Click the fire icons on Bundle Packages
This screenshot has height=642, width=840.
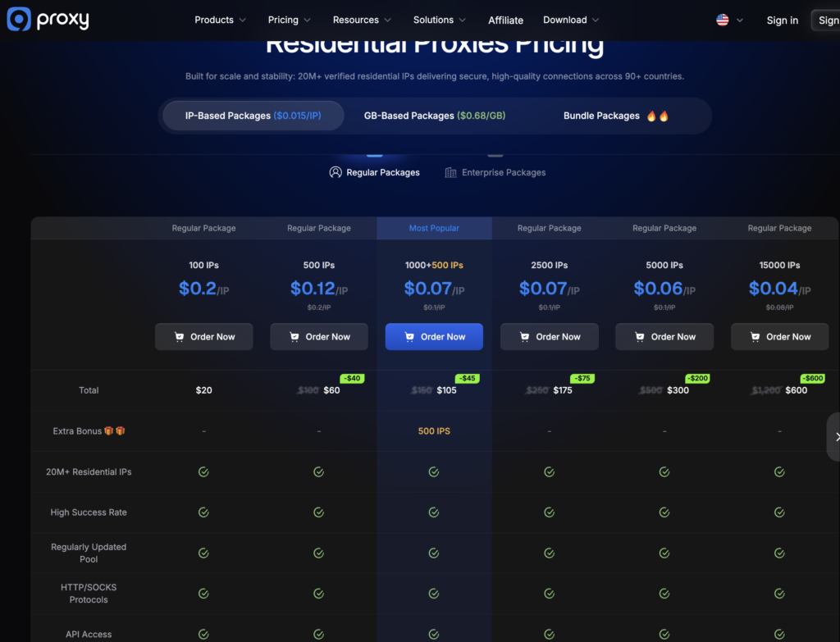(x=657, y=116)
